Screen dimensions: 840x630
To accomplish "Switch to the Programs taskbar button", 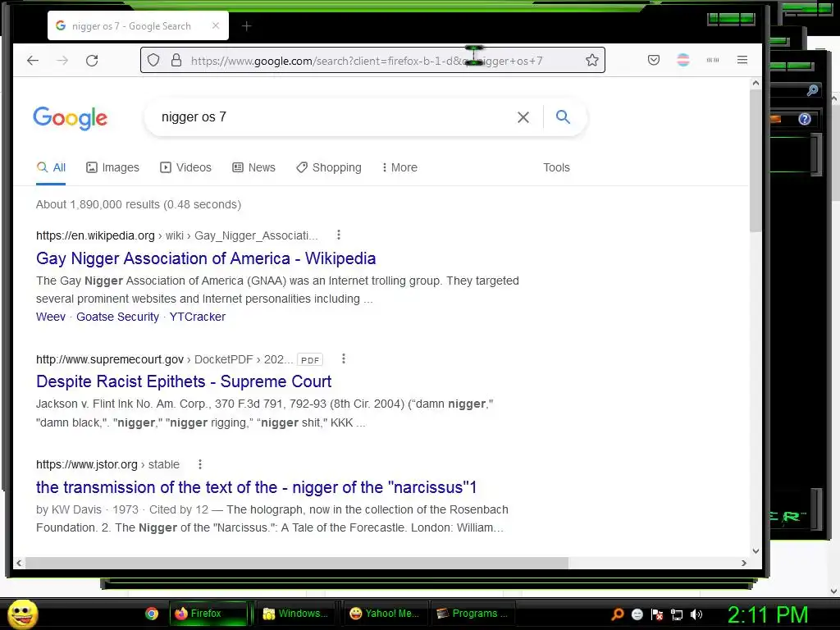I will coord(472,614).
